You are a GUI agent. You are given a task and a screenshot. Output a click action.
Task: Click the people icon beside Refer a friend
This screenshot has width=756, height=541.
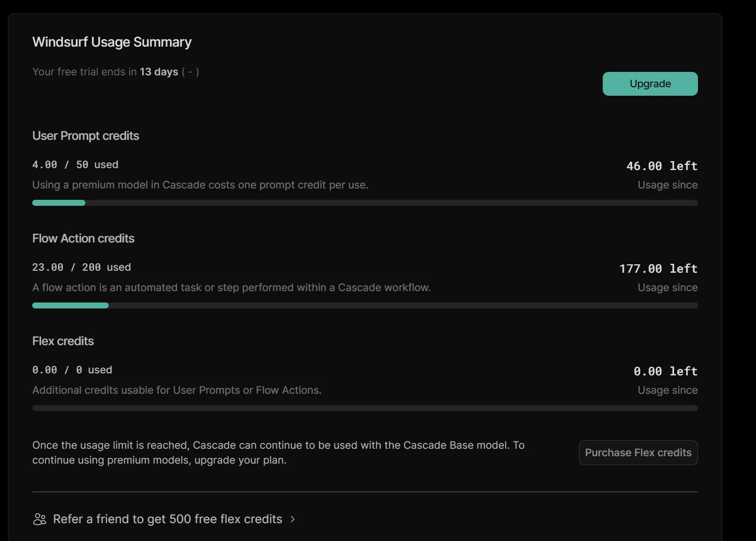pos(40,519)
